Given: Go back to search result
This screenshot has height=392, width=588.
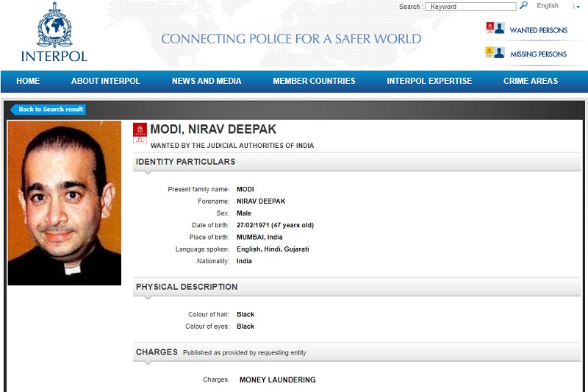Looking at the screenshot, I should (x=48, y=110).
